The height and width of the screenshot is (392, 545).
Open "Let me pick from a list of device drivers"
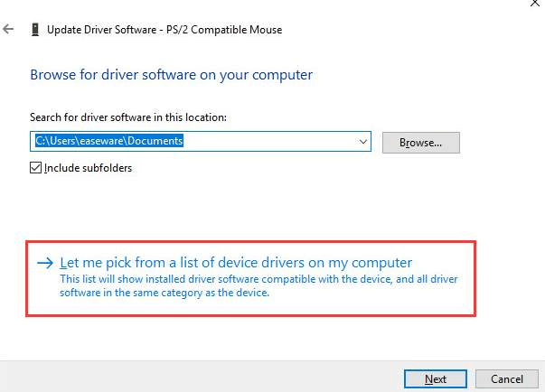pos(235,263)
